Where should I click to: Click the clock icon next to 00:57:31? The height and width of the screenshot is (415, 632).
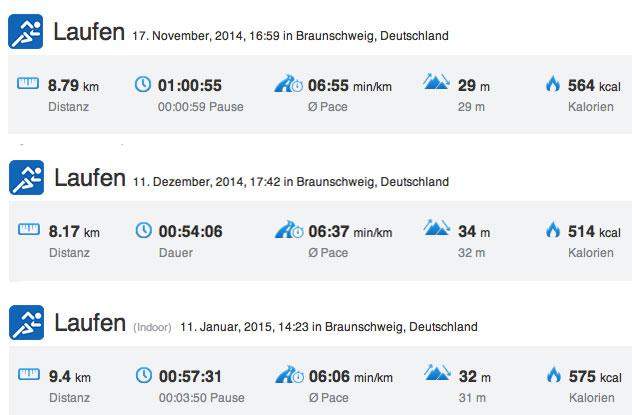(x=144, y=375)
